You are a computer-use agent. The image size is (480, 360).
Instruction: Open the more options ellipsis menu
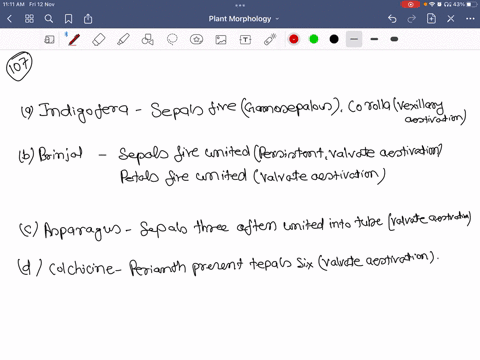(470, 19)
